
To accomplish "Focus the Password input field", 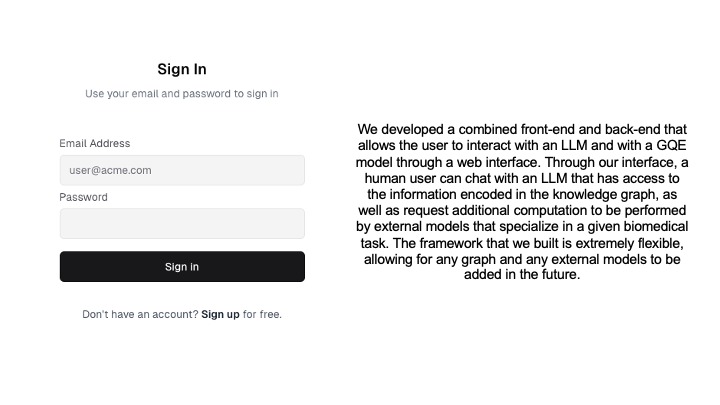I will 182,224.
